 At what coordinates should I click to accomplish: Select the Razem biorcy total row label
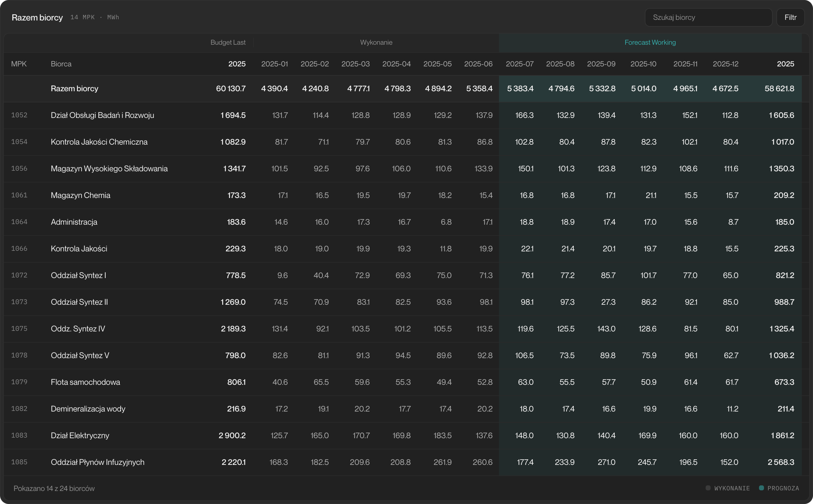pyautogui.click(x=75, y=88)
